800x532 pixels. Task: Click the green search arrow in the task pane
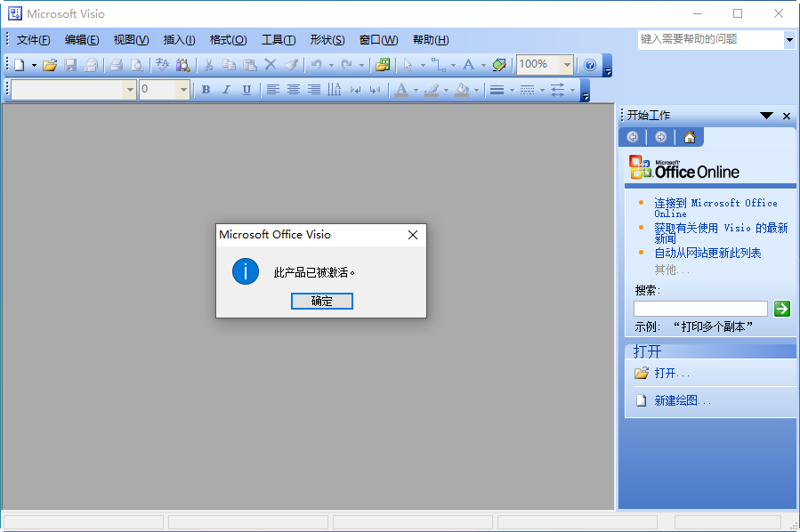tap(781, 308)
